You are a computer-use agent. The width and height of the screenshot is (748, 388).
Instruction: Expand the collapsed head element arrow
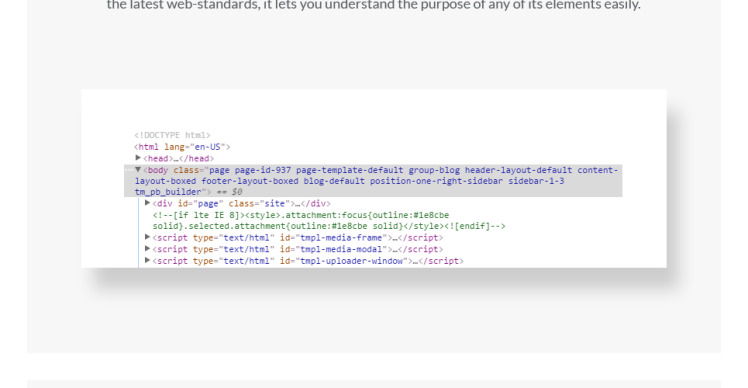click(138, 158)
